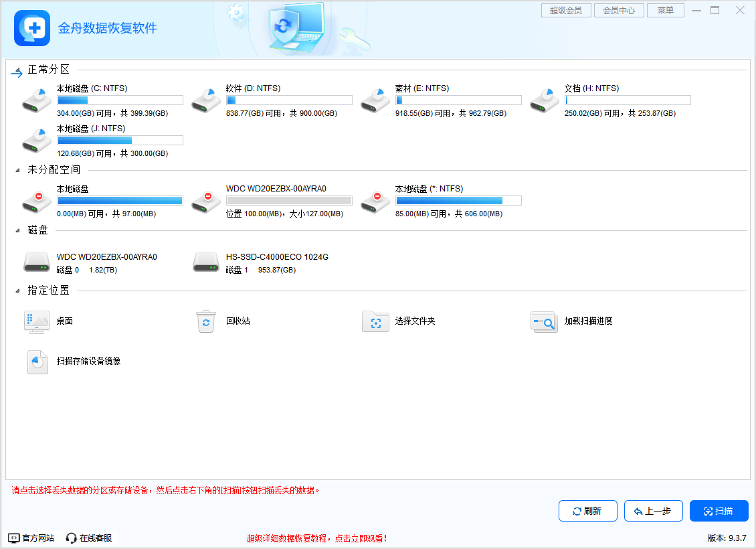This screenshot has width=756, height=549.
Task: Click the 桌面 label
Action: (x=65, y=321)
